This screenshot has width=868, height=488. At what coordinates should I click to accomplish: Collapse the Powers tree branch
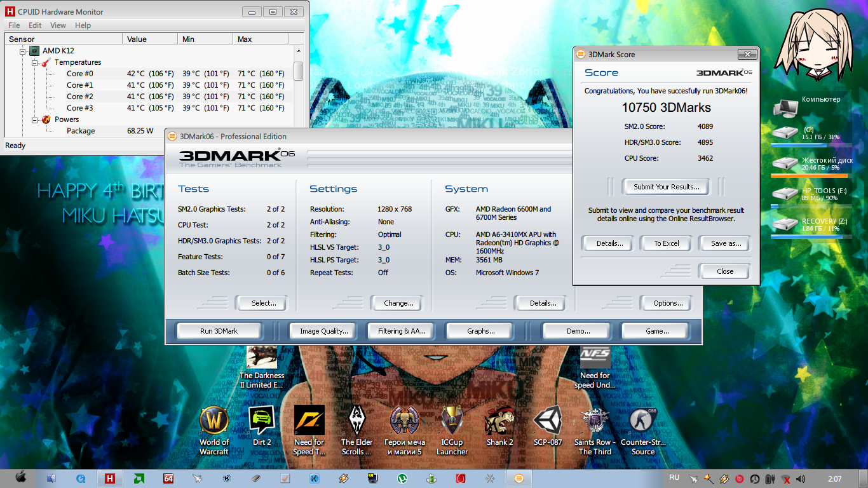[x=34, y=119]
